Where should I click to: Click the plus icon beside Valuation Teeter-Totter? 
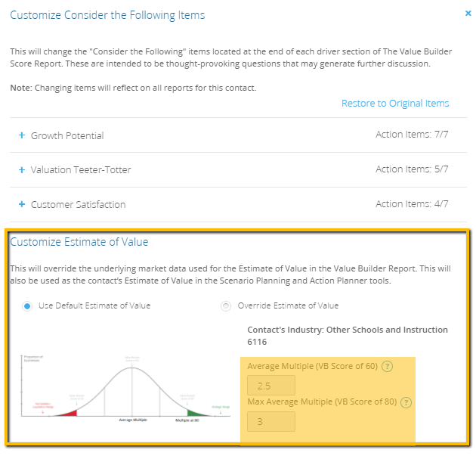pyautogui.click(x=22, y=170)
